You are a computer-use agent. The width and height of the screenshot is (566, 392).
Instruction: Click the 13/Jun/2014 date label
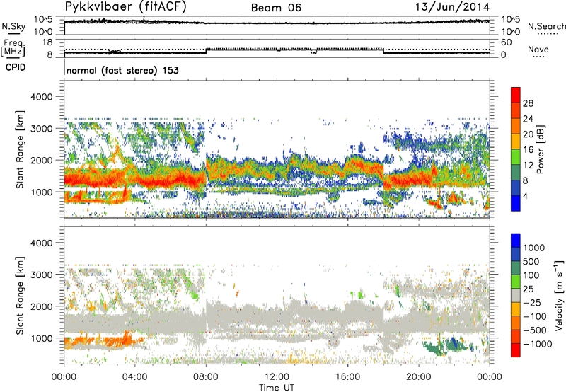click(x=452, y=7)
